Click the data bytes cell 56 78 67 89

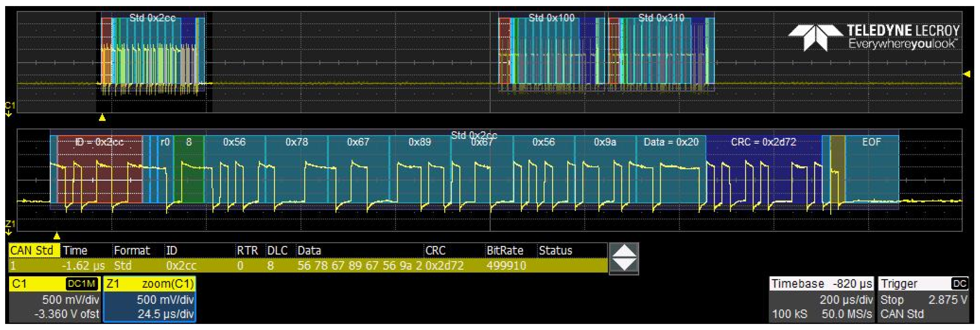(360, 265)
